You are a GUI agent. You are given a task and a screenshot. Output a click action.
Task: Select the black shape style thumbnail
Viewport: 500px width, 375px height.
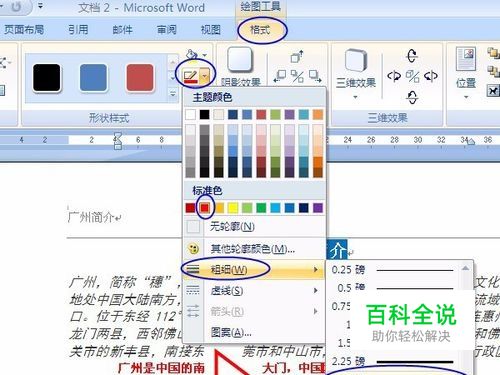(x=47, y=78)
